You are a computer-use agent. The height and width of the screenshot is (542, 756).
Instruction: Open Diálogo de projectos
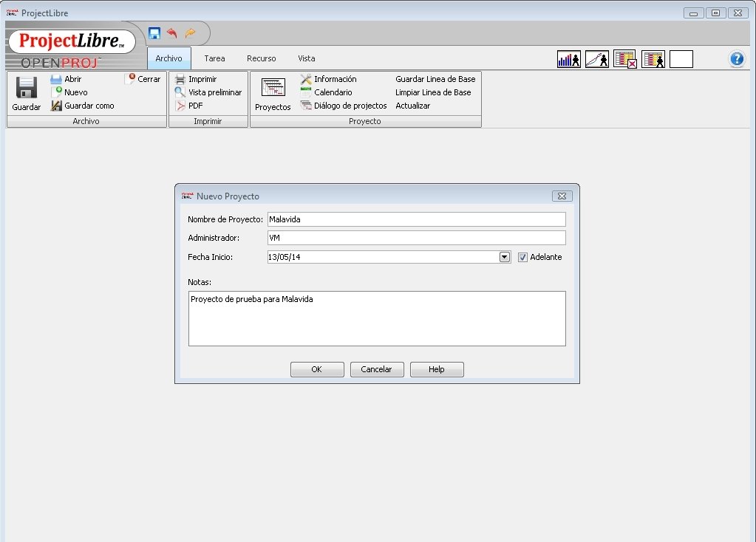point(344,106)
